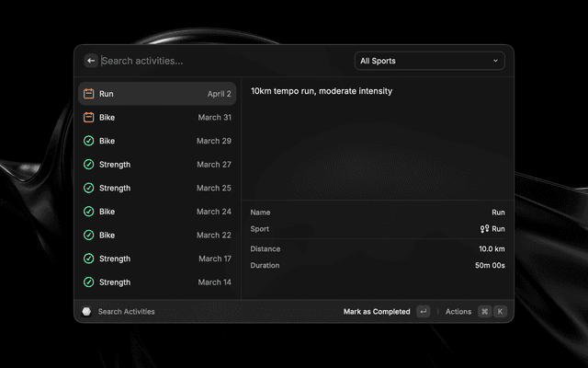
Task: Focus the Search activities input field
Action: tap(220, 61)
